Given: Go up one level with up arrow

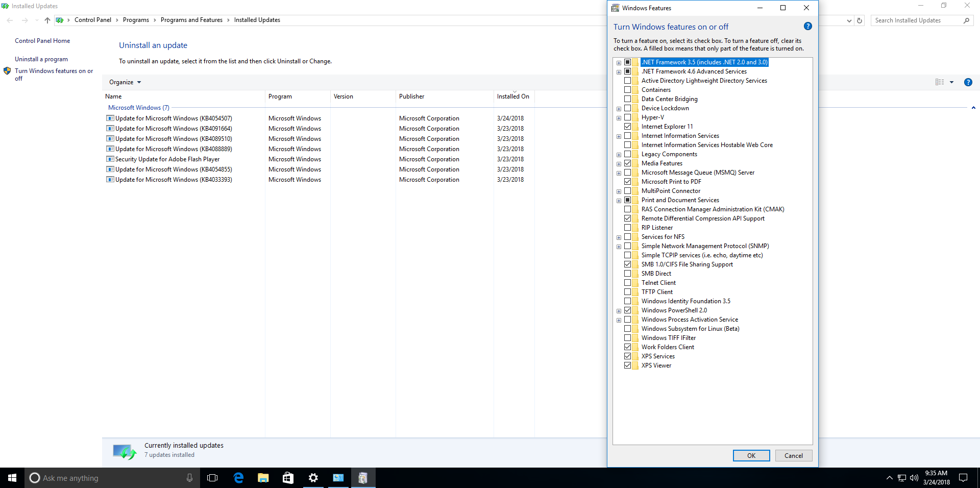Looking at the screenshot, I should (47, 20).
